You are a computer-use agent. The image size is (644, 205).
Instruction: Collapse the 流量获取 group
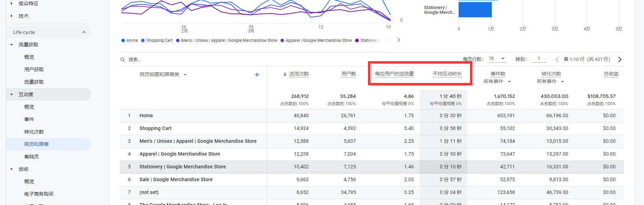coord(11,45)
